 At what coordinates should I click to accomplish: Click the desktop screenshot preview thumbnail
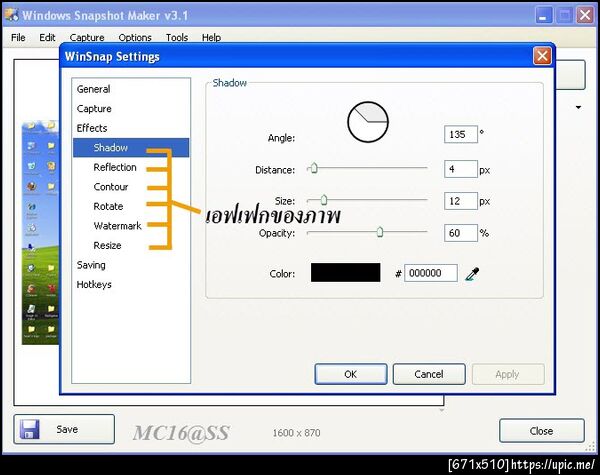tap(40, 233)
